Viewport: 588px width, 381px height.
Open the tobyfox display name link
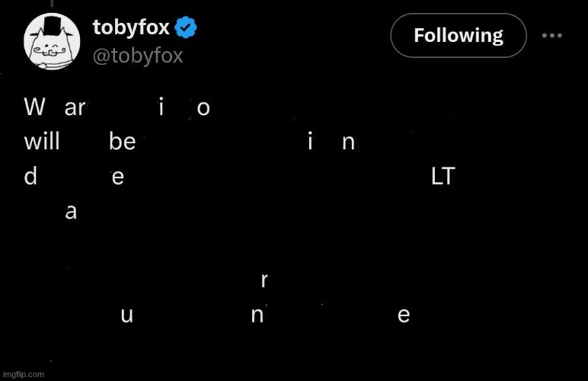coord(130,28)
